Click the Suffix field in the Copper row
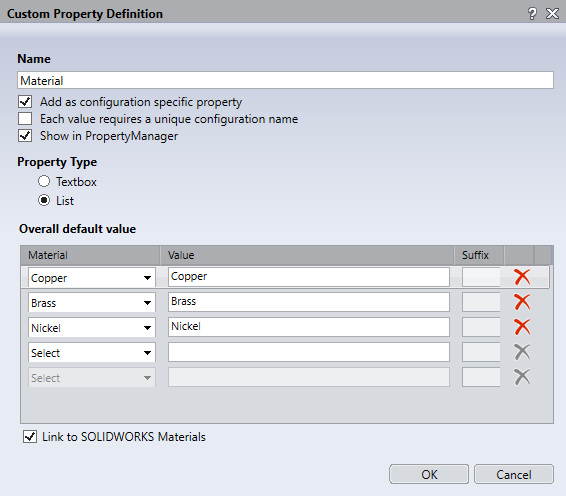 (x=481, y=277)
